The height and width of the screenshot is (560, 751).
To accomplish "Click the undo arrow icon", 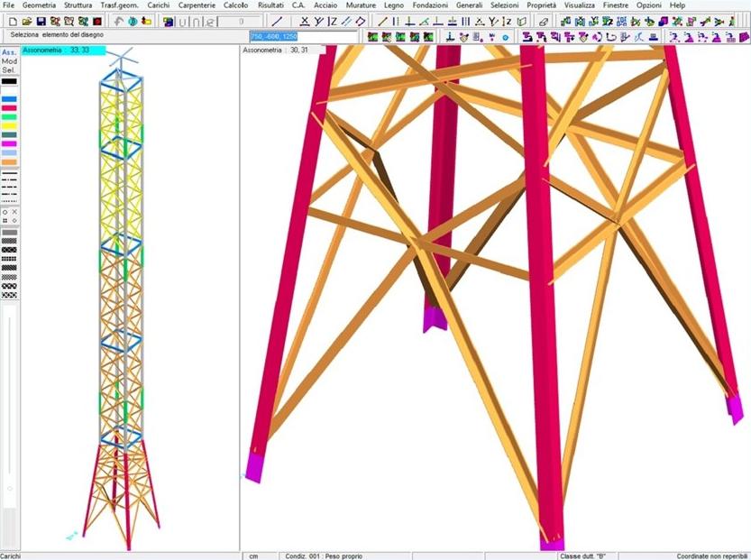I will tap(118, 21).
